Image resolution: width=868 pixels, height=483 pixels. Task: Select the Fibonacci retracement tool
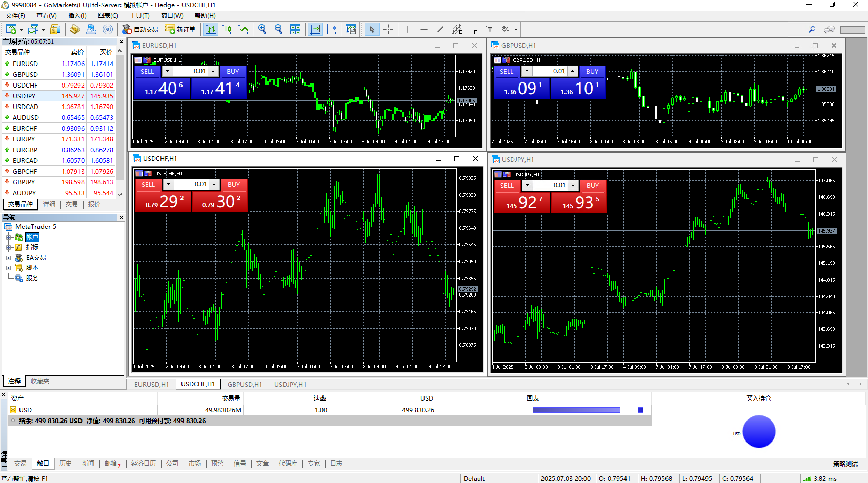[473, 29]
